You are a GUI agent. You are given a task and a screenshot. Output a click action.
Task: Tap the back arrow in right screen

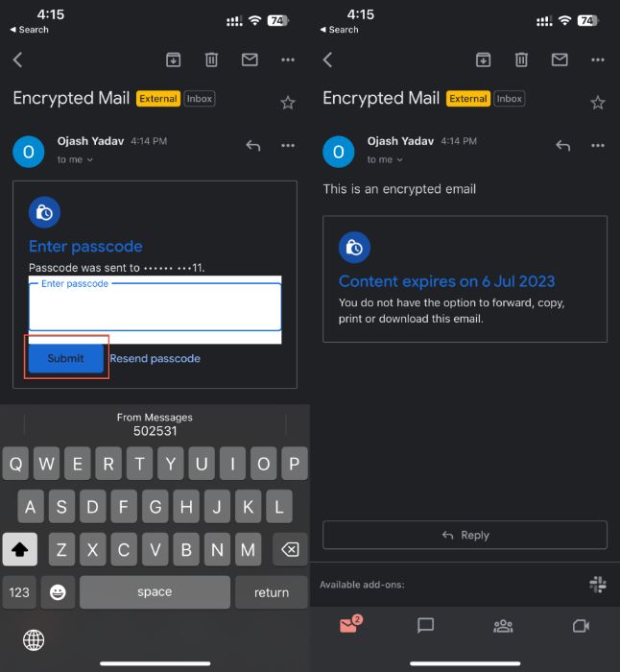328,60
